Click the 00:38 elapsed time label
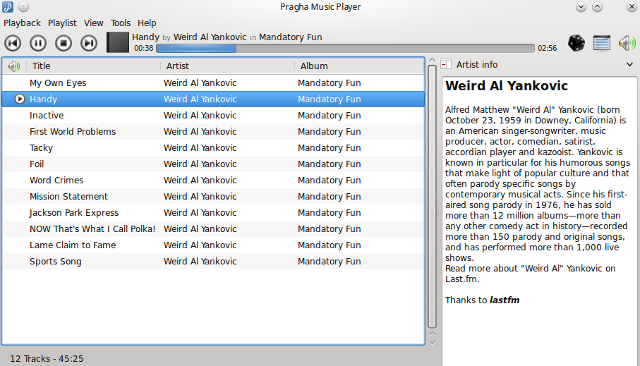 144,48
